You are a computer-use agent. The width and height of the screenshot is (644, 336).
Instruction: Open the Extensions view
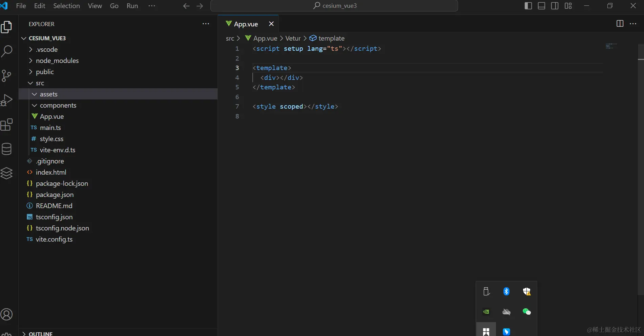7,125
